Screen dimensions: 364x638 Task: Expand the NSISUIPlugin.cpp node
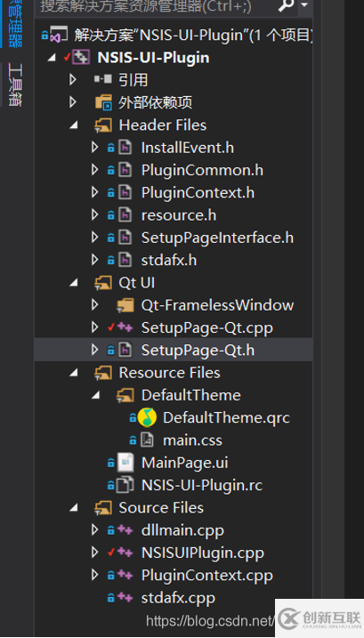click(95, 553)
